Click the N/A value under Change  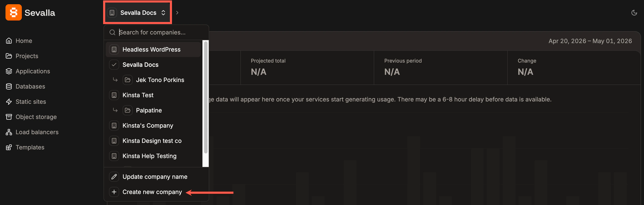[x=525, y=72]
